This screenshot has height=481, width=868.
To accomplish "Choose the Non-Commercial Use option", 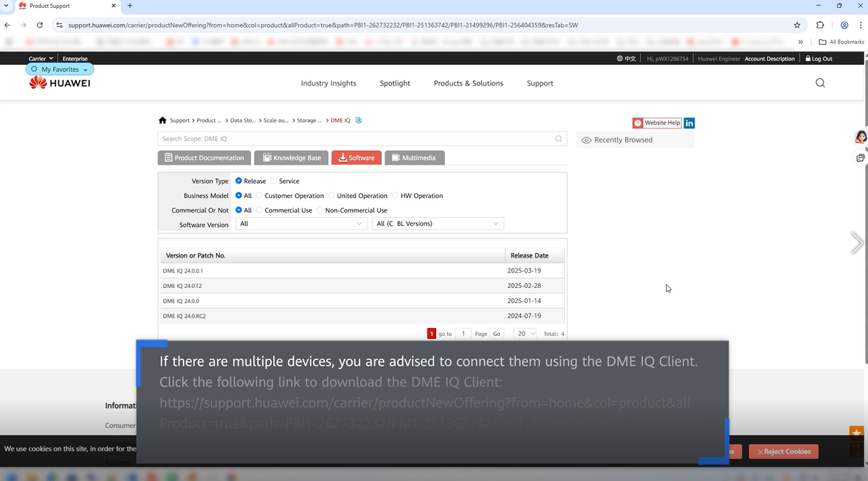I will pyautogui.click(x=320, y=210).
